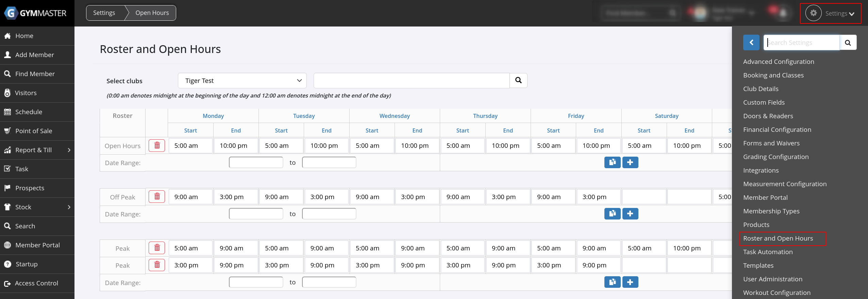Open Measurement Configuration settings
This screenshot has width=868, height=299.
pos(785,184)
